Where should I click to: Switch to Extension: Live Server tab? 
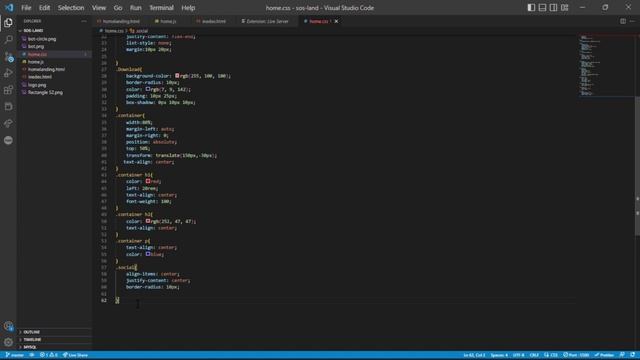267,21
